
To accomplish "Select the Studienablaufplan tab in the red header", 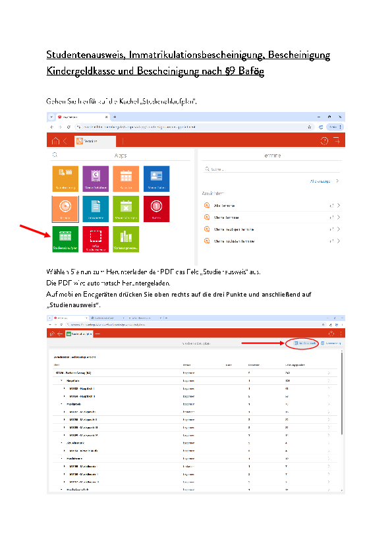I will [79, 334].
